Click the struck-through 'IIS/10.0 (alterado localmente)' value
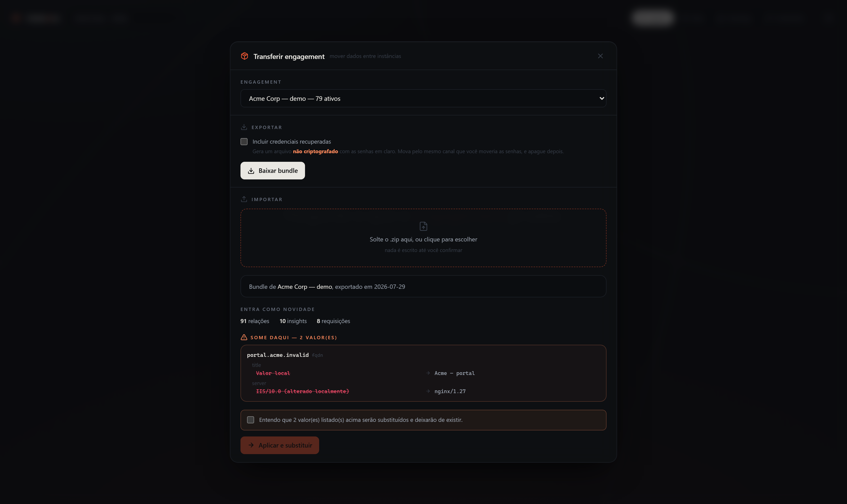 click(302, 391)
